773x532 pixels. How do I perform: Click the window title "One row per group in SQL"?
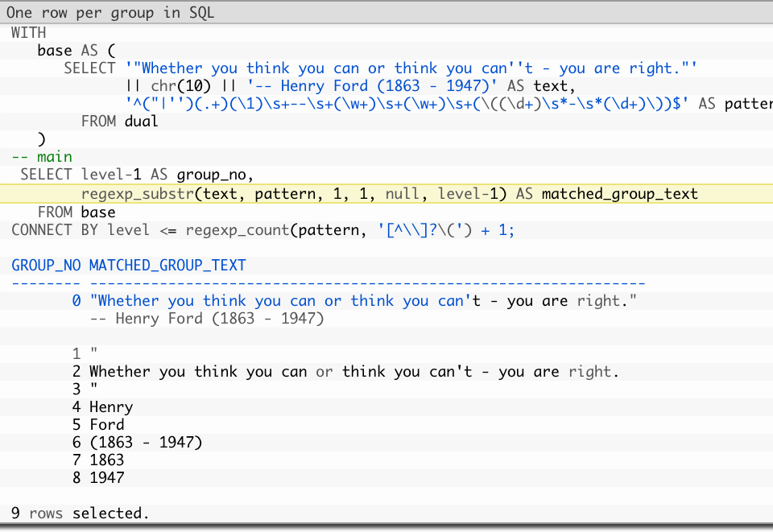click(107, 12)
